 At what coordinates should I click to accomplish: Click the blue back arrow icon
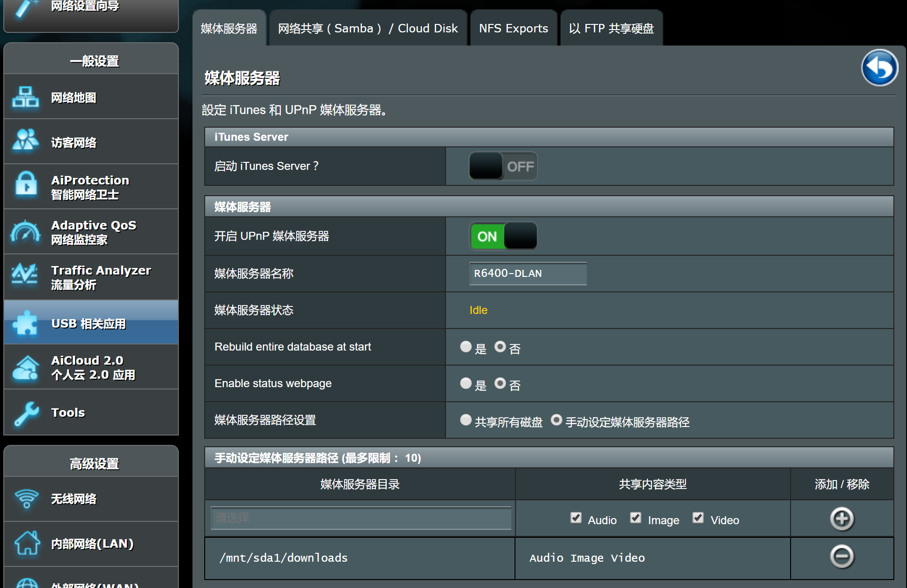(879, 68)
